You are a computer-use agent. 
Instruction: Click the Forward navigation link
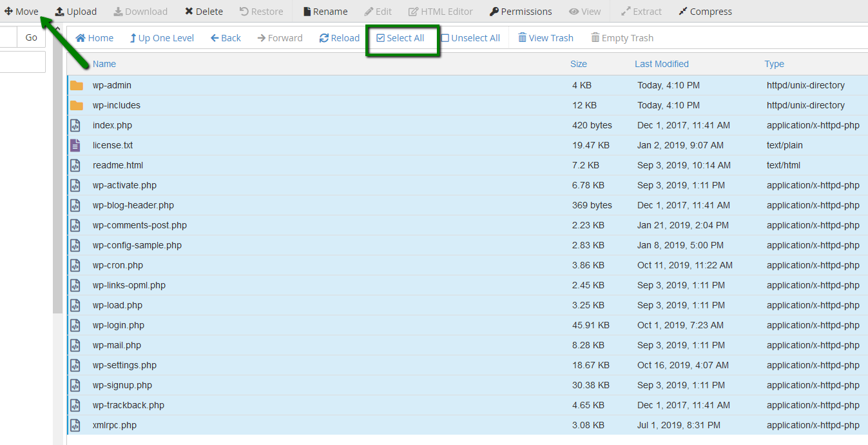(280, 38)
